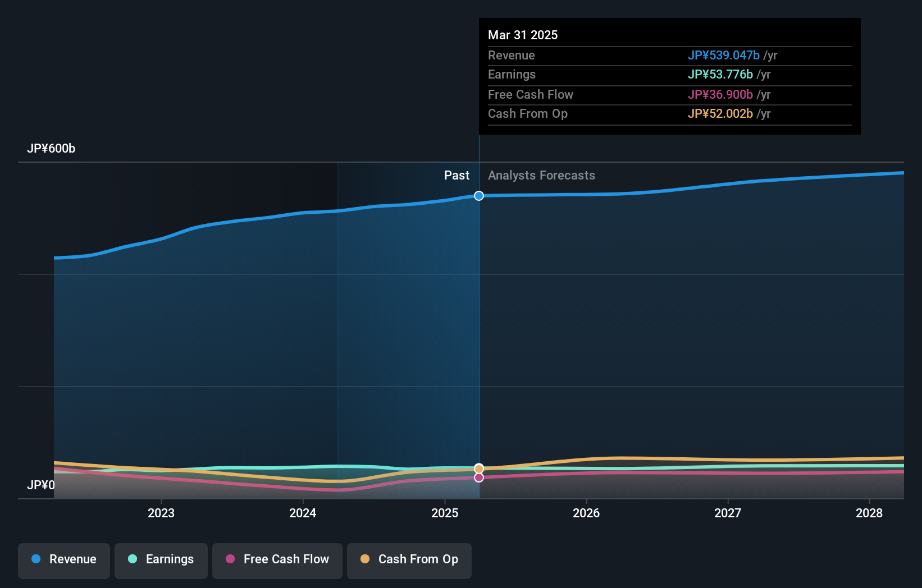Screen dimensions: 922x588
Task: Click the Cash From Op label in tooltip
Action: tap(528, 113)
